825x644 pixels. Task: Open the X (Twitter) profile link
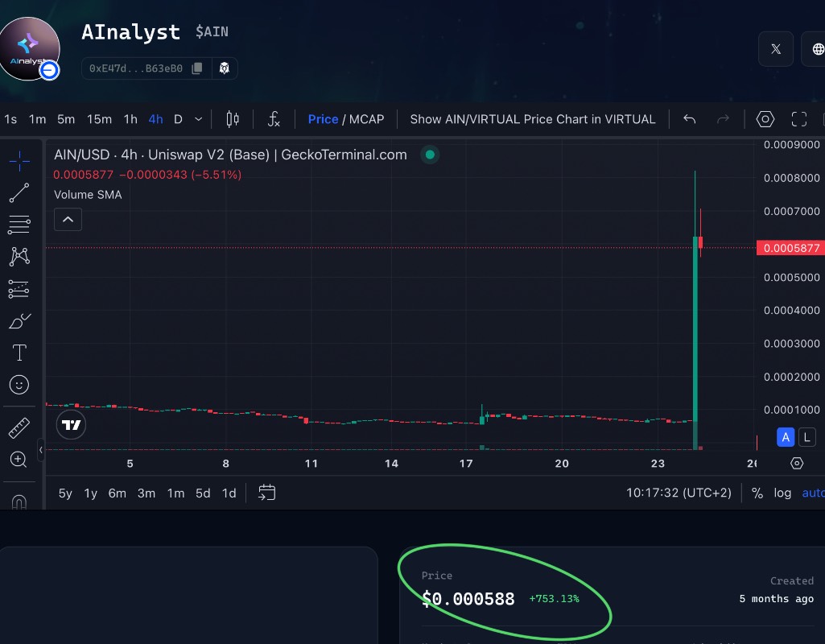pos(776,49)
